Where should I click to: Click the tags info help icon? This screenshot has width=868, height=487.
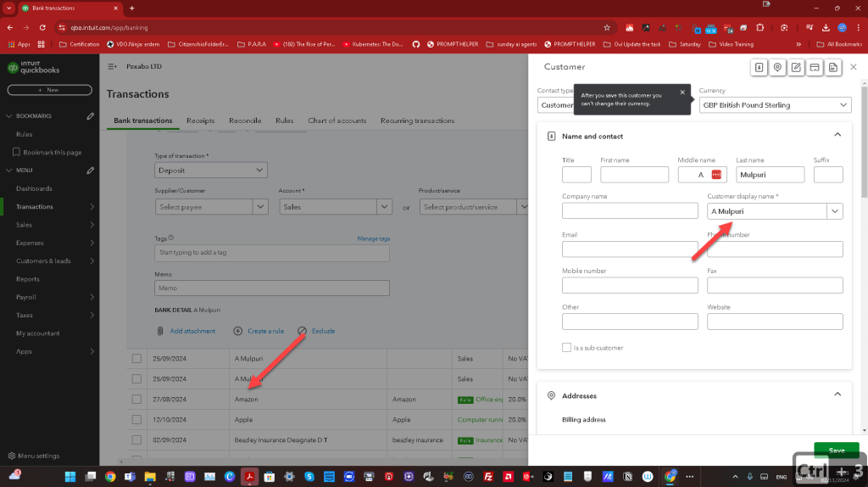pyautogui.click(x=171, y=238)
